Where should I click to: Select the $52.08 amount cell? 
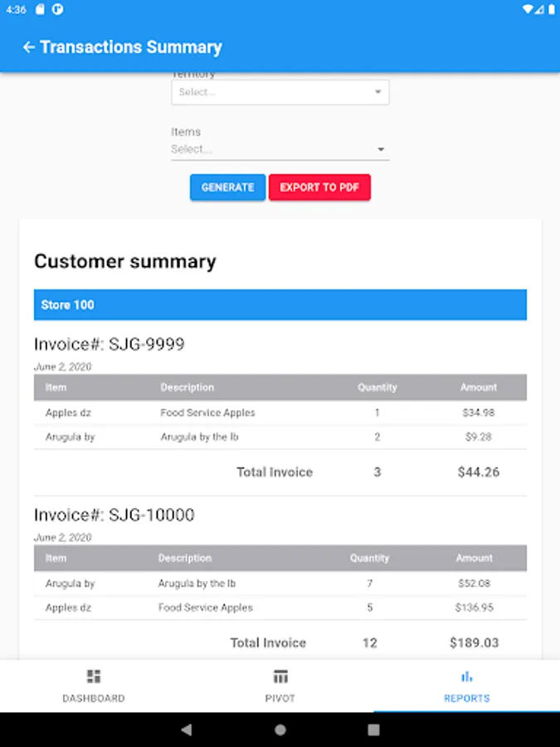pos(474,583)
